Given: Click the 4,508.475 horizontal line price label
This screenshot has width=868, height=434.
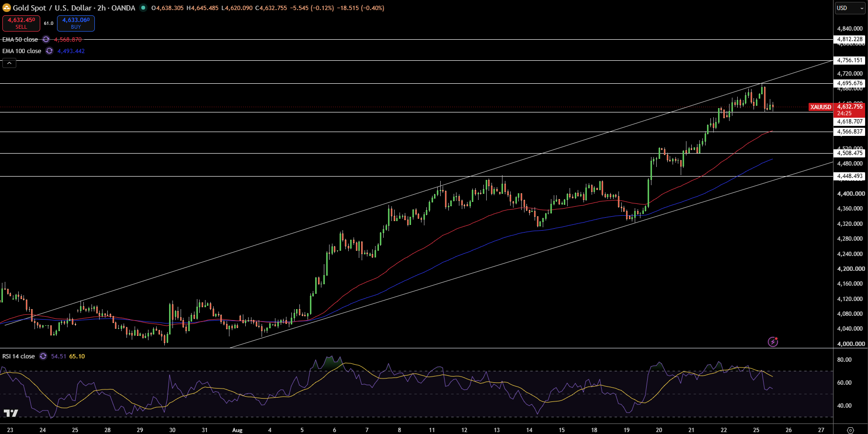Looking at the screenshot, I should (850, 153).
